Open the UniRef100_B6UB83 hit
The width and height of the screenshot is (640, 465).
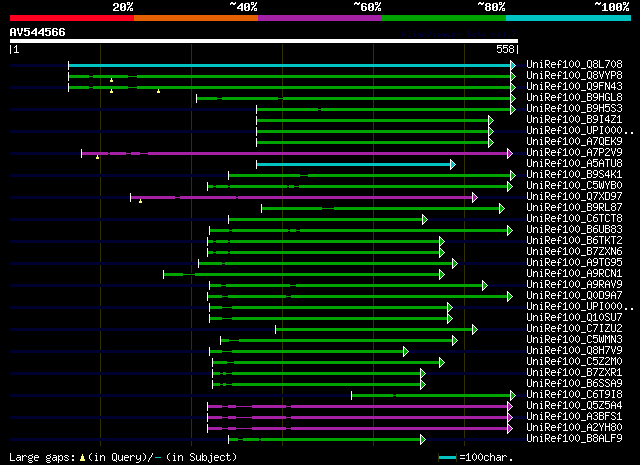coord(574,229)
